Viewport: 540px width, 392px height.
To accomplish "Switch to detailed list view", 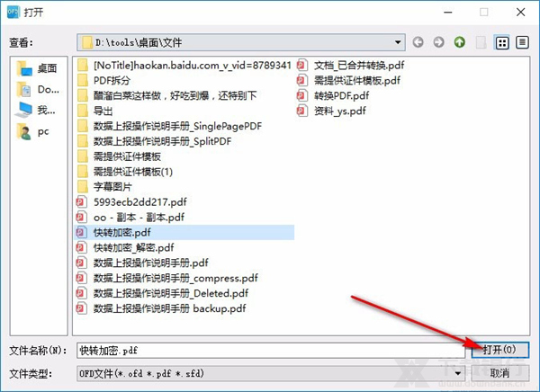I will click(522, 42).
